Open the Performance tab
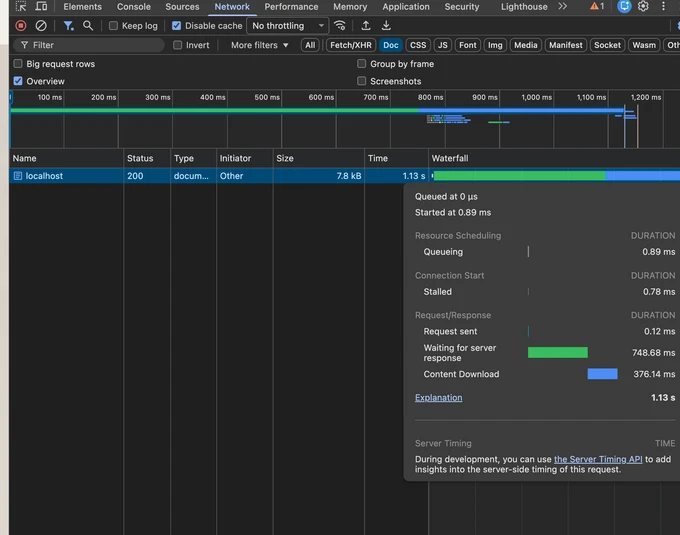 pyautogui.click(x=291, y=7)
